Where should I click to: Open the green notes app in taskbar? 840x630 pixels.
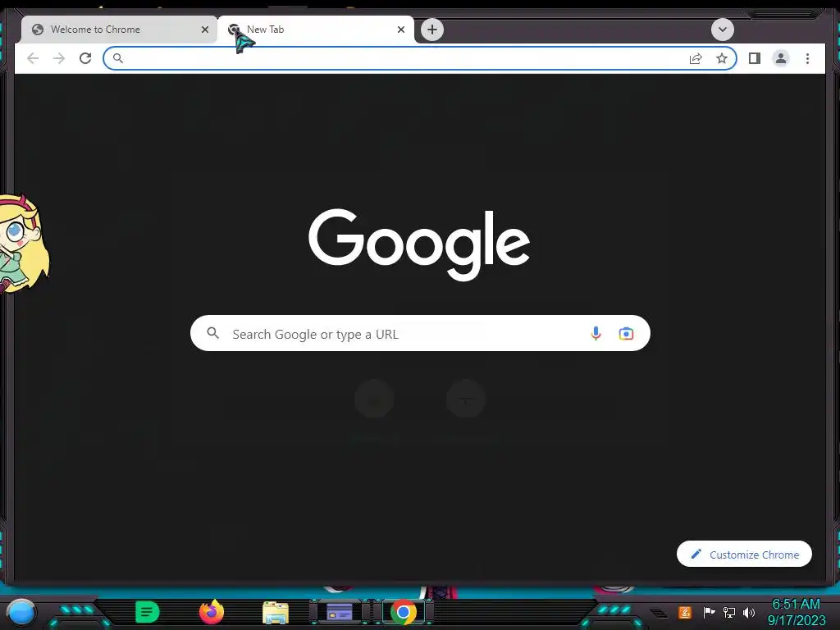(x=148, y=612)
